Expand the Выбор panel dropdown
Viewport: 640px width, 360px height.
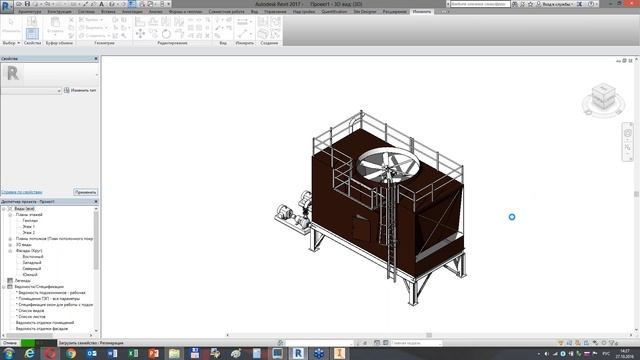point(11,43)
